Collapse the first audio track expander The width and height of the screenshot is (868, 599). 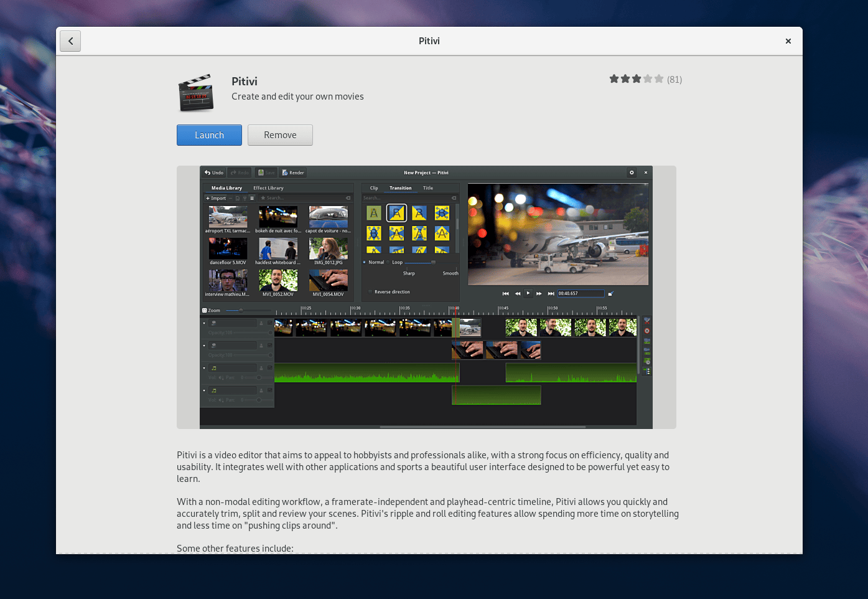pos(204,368)
